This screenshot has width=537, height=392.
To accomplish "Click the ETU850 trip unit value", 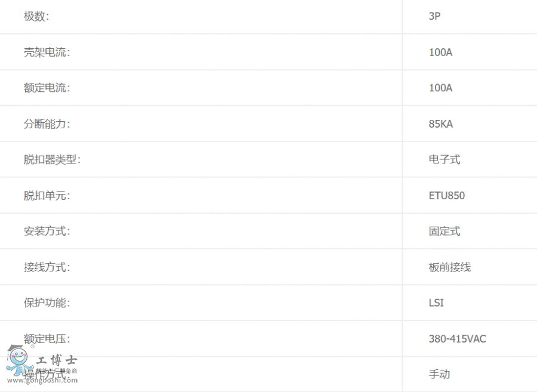I will click(x=446, y=196).
